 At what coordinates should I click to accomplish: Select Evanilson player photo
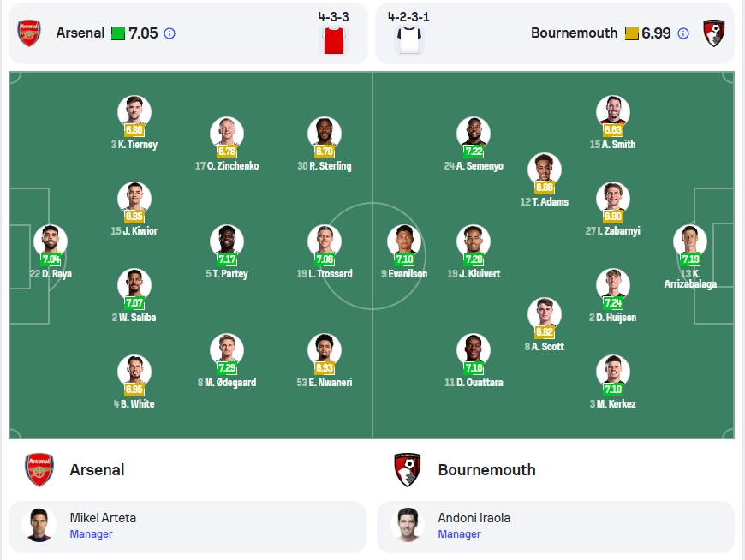click(x=404, y=241)
